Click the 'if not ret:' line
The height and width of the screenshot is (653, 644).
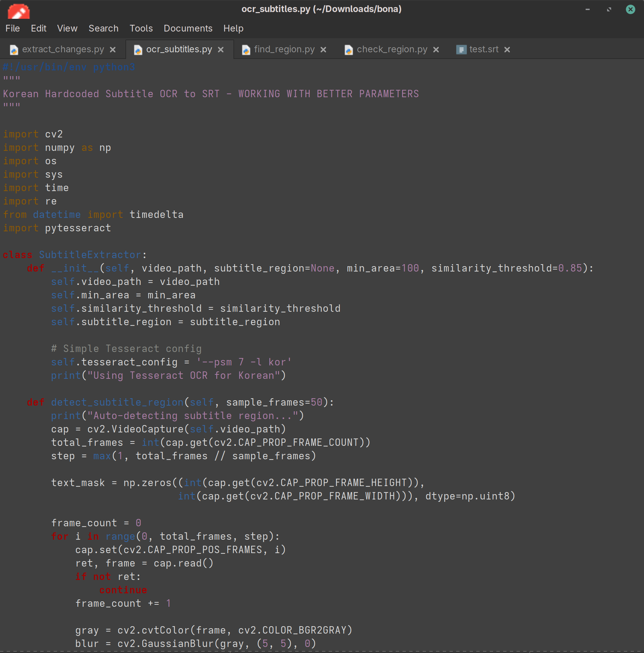pos(108,577)
